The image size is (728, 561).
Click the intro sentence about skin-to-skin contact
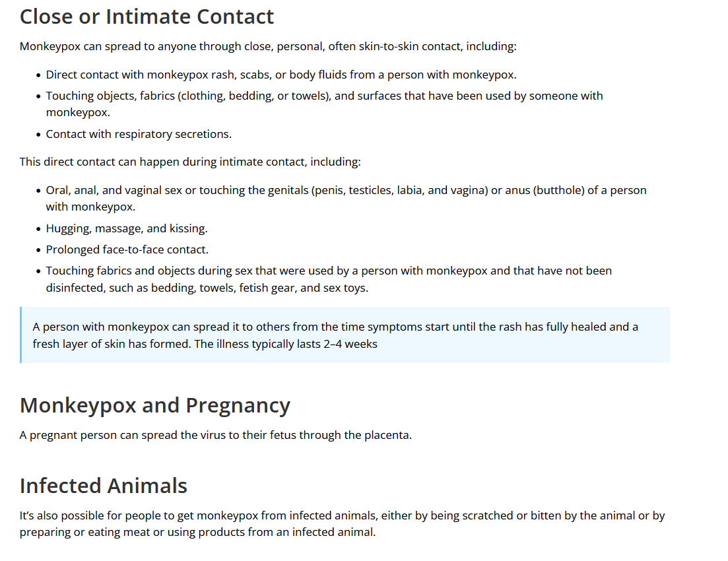(x=268, y=46)
